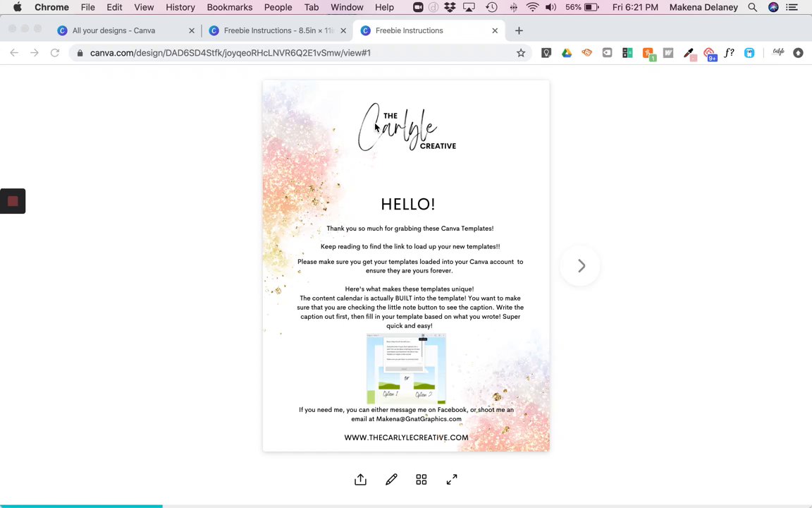812x508 pixels.
Task: Open the blue square extension icon
Action: pyautogui.click(x=749, y=53)
